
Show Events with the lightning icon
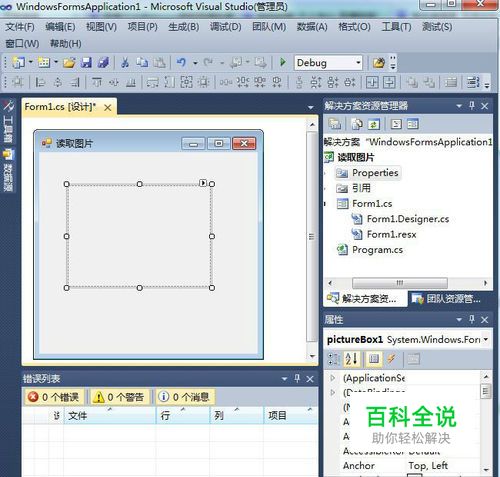point(391,359)
